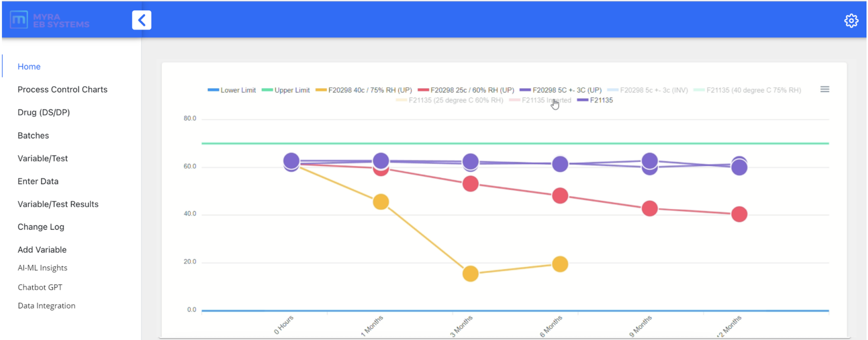Launch Chatbot GPT
Image resolution: width=868 pixels, height=340 pixels.
pyautogui.click(x=40, y=287)
